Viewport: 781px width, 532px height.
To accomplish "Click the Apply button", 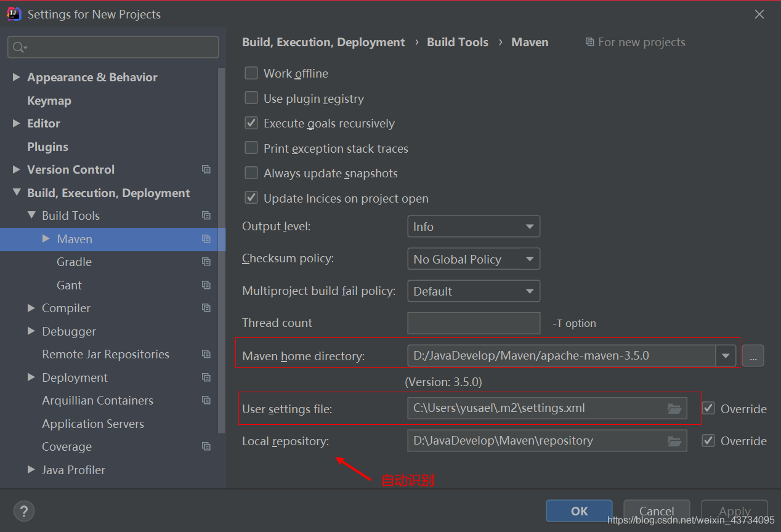I will 734,511.
